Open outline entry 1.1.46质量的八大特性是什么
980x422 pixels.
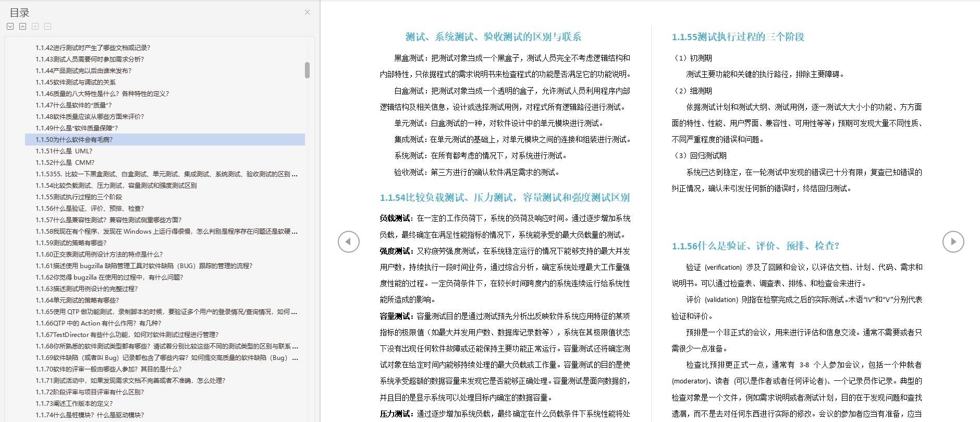point(102,93)
